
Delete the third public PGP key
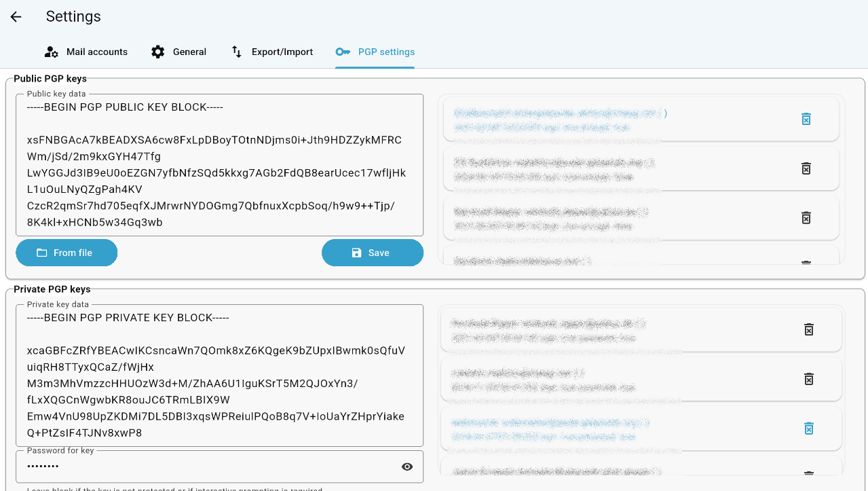click(x=806, y=218)
